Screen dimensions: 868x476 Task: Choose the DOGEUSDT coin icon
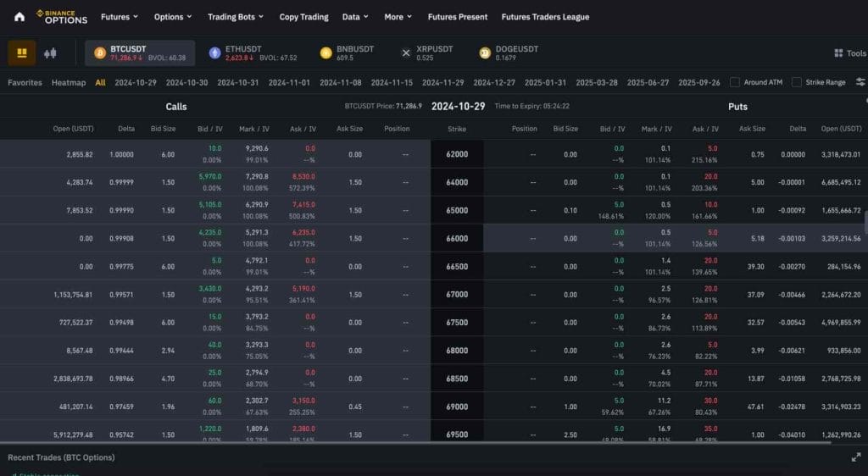click(485, 53)
